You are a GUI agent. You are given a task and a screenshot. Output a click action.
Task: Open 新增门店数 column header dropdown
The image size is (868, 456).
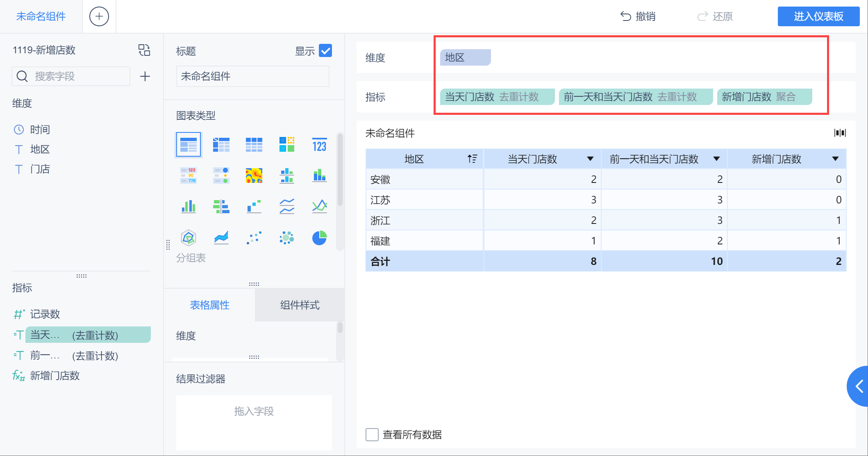(835, 159)
